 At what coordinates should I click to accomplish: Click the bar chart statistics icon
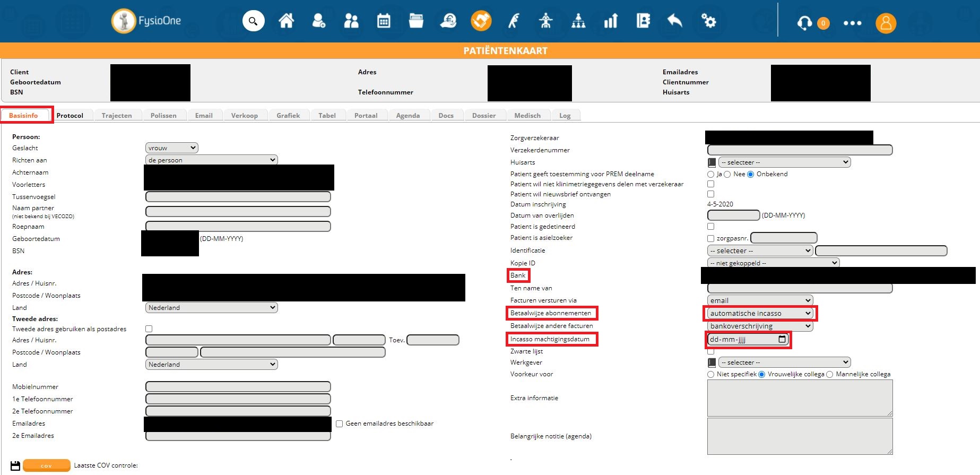click(x=611, y=21)
